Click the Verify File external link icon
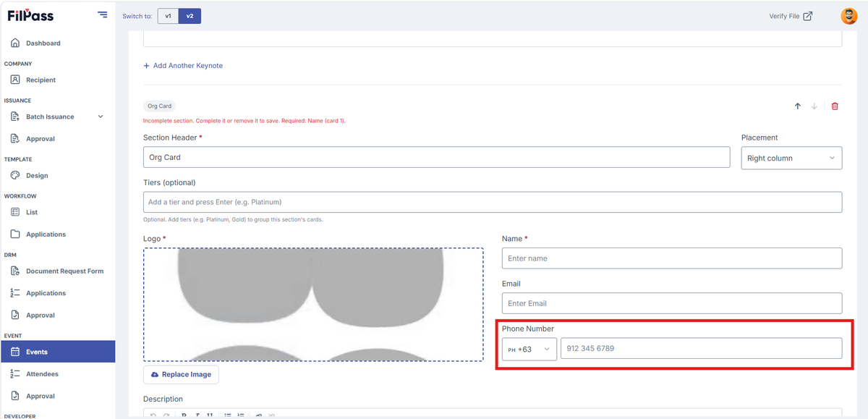 pyautogui.click(x=808, y=16)
